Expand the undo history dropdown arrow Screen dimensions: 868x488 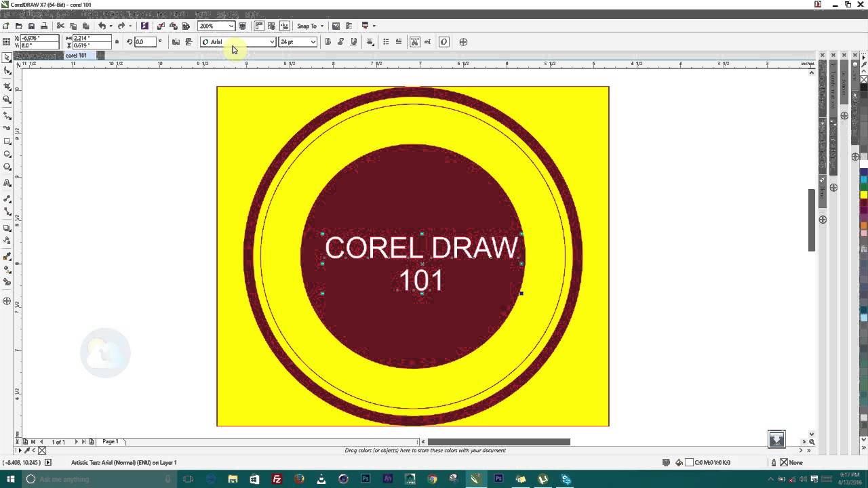[x=111, y=26]
